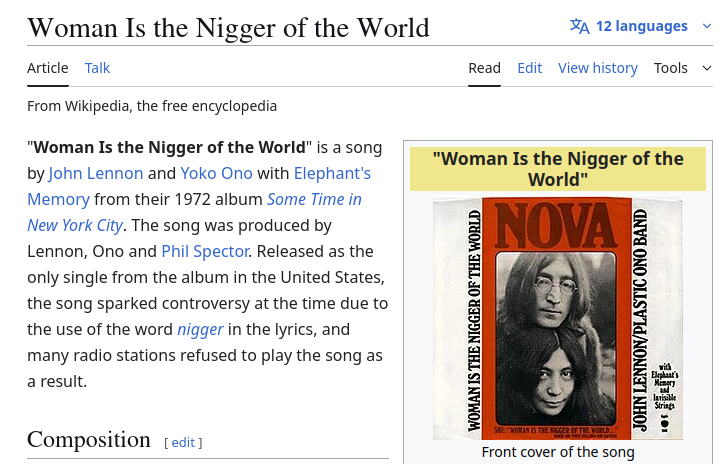
Task: Open the Talk tab
Action: (97, 68)
